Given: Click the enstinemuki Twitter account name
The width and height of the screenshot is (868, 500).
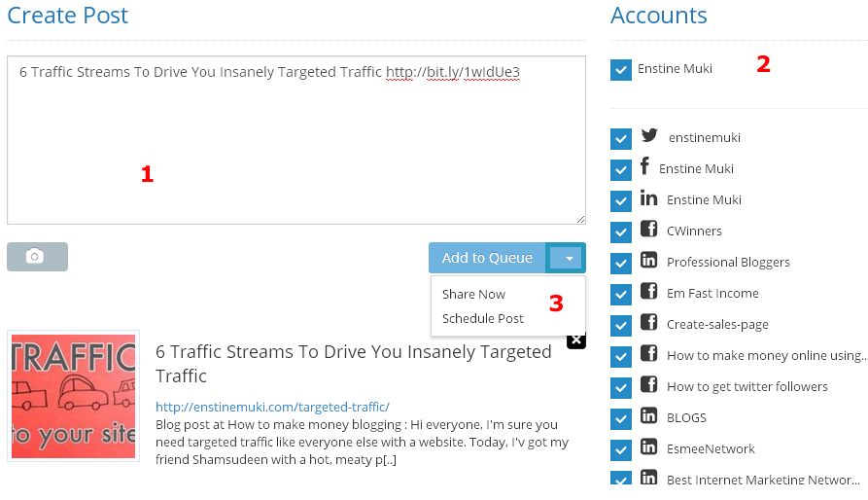Looking at the screenshot, I should [704, 138].
